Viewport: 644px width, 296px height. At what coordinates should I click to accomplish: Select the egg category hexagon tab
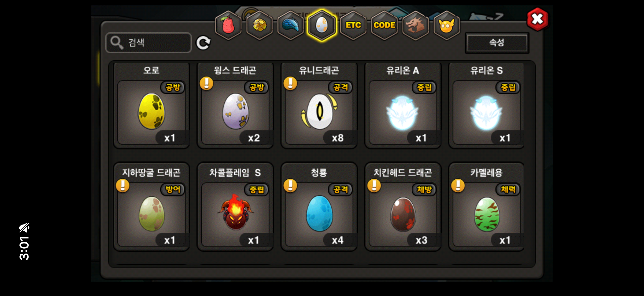(322, 25)
